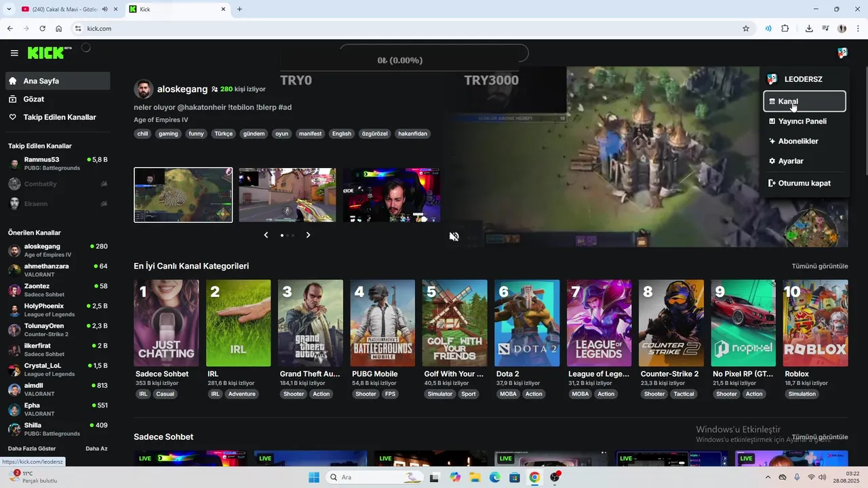The image size is (868, 488).
Task: Select the second featured stream thumbnail
Action: 288,195
